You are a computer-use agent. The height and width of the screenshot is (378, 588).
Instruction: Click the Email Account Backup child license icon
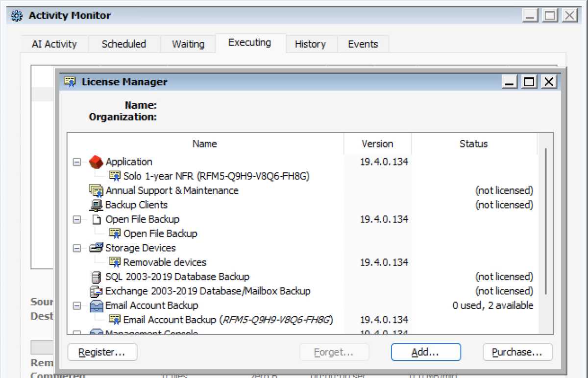coord(114,320)
